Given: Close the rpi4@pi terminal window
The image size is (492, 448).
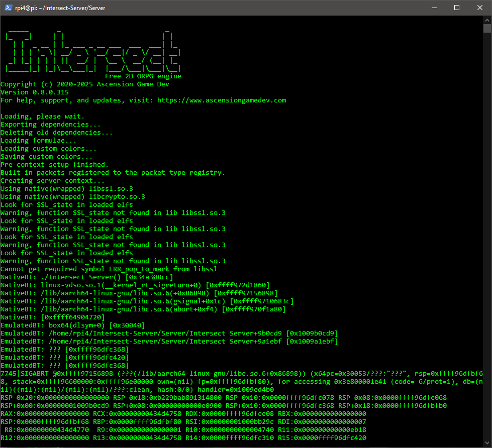Looking at the screenshot, I should point(480,8).
